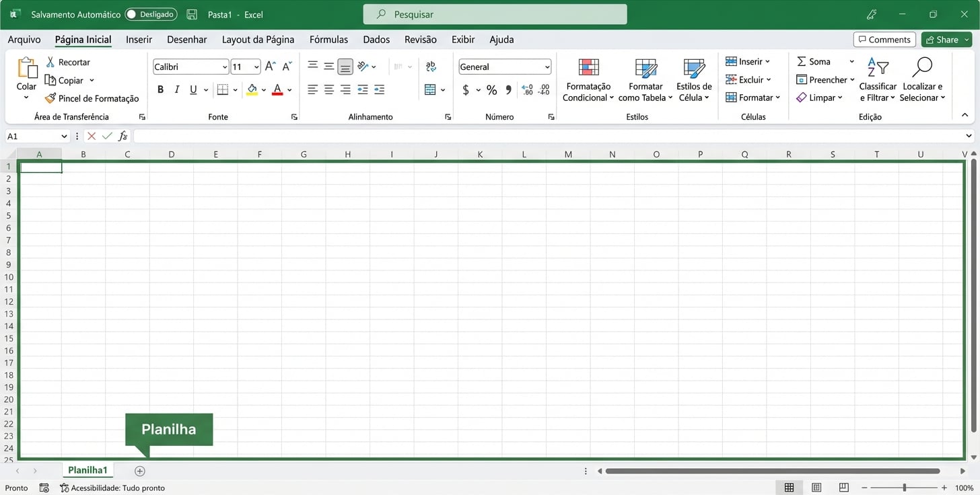Increase indent

379,89
